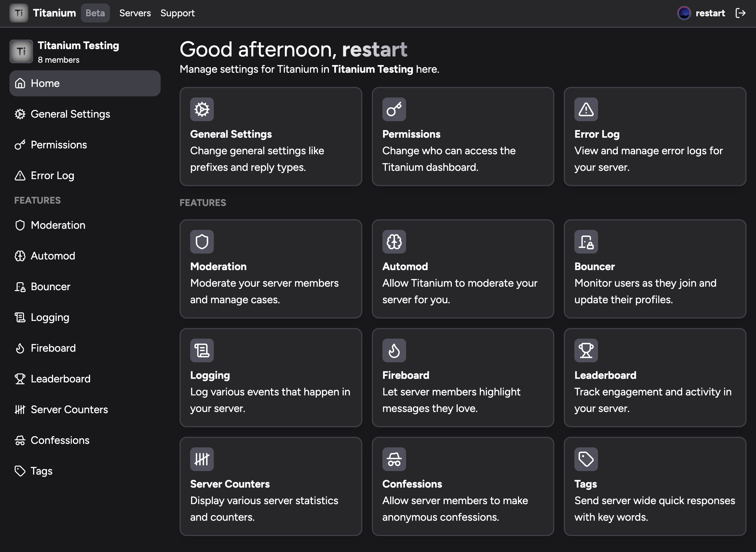Click the warning icon on Error Log card
Image resolution: width=756 pixels, height=552 pixels.
tap(586, 109)
